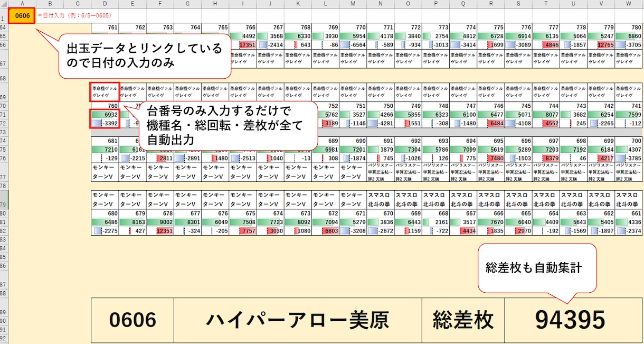644x344 pixels.
Task: Click the cell with machine number 780
Action: [x=629, y=27]
